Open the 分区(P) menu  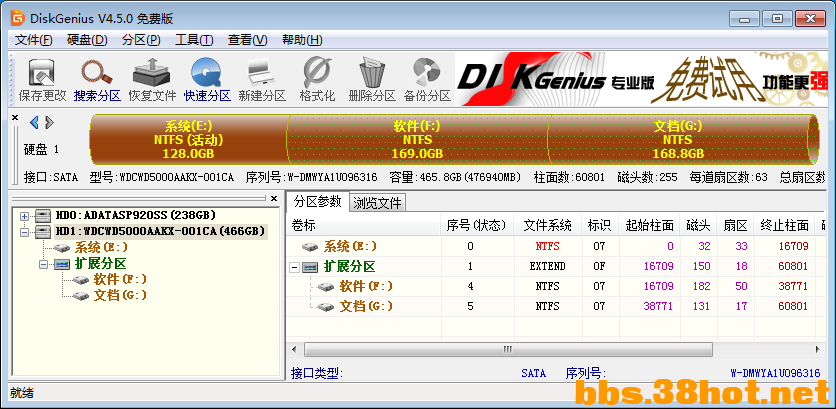click(141, 40)
